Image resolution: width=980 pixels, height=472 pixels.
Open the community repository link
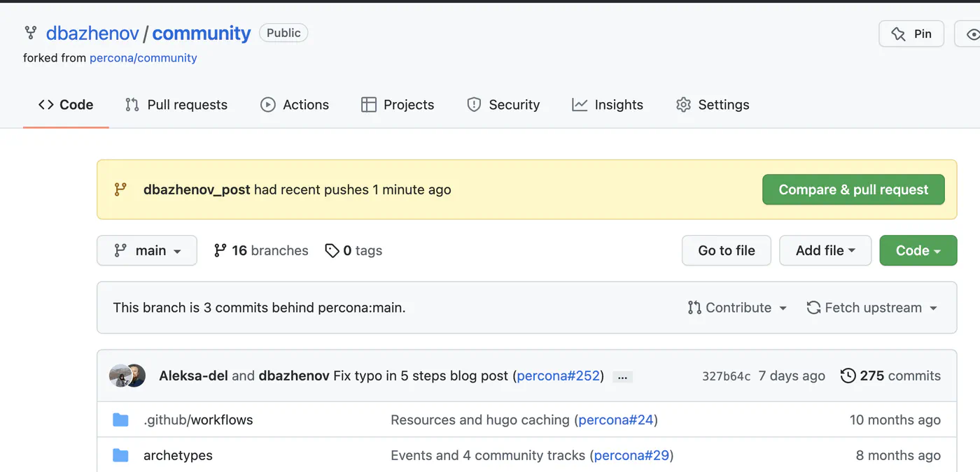(202, 33)
